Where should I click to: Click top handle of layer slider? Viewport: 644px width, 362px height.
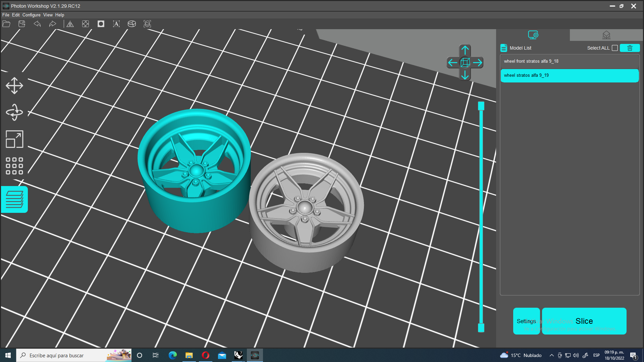(x=481, y=106)
